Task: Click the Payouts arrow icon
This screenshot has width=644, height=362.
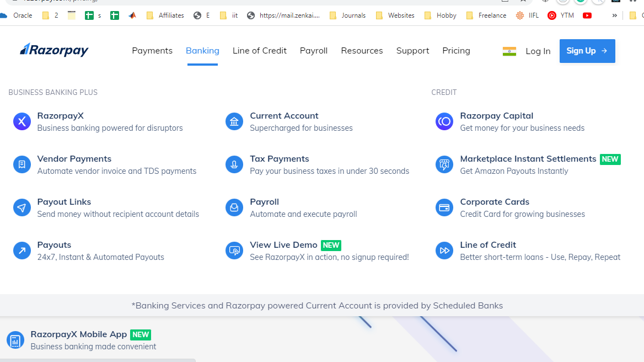Action: [22, 251]
